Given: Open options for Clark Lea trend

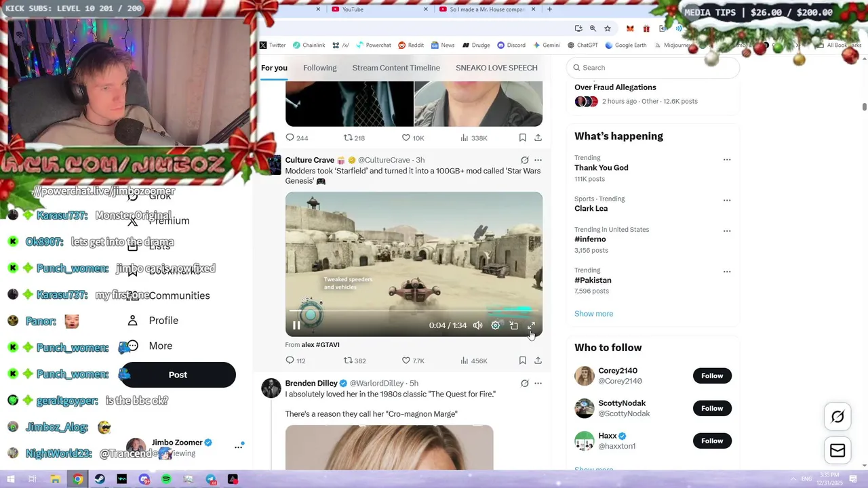Looking at the screenshot, I should (x=727, y=200).
